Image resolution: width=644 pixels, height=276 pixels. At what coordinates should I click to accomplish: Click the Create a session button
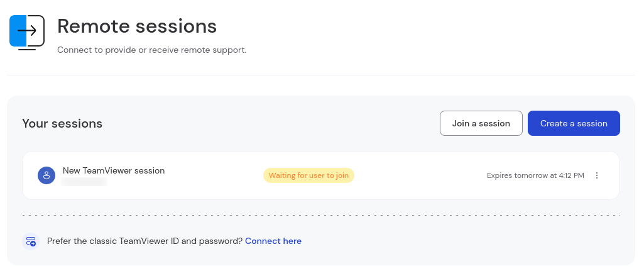574,123
